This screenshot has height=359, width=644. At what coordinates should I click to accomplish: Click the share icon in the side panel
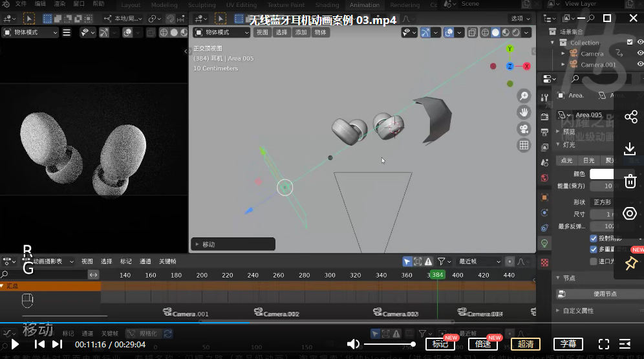click(x=630, y=117)
